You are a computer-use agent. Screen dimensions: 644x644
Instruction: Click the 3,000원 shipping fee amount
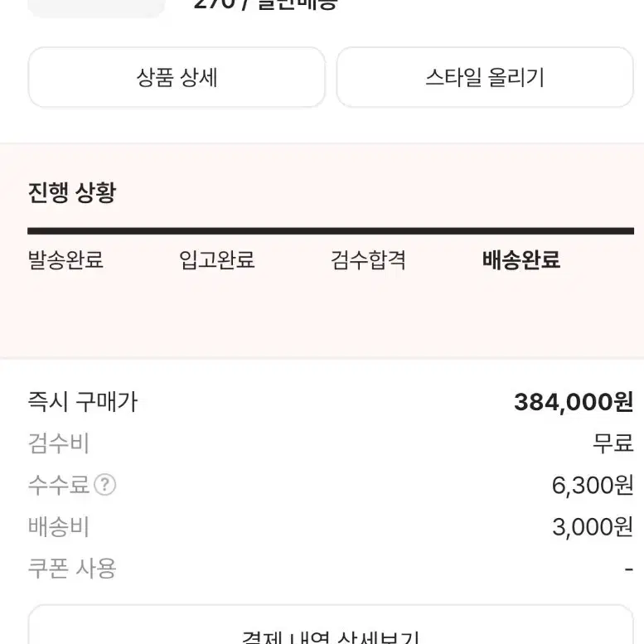[593, 526]
